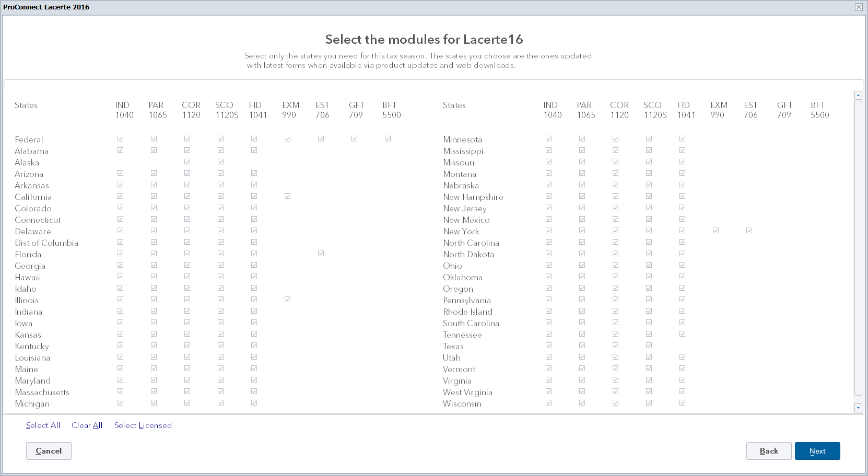Click the West Virginia label
This screenshot has height=476, width=868.
point(467,392)
